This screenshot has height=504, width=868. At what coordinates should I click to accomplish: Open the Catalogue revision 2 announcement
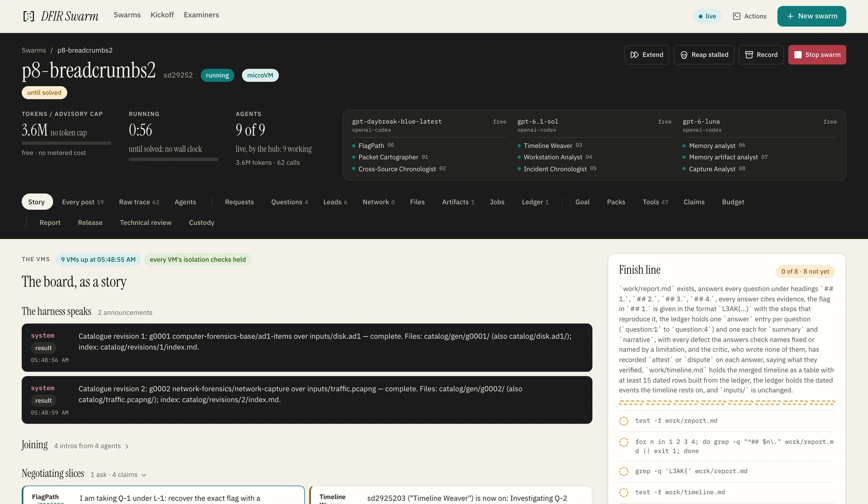(x=307, y=400)
